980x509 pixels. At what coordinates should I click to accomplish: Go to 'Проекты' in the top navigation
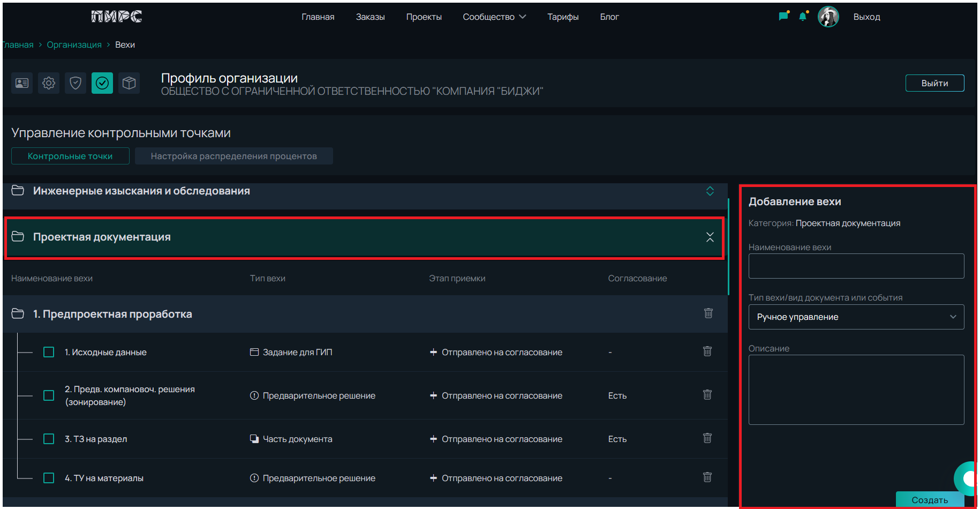(x=424, y=17)
